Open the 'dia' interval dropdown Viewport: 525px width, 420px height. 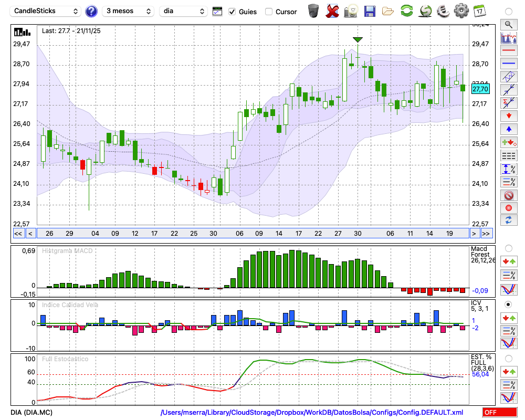pos(183,11)
